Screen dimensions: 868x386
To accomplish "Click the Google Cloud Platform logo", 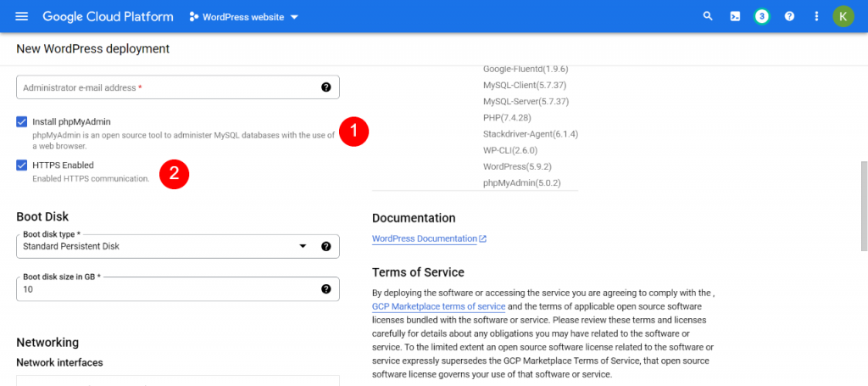I will (x=108, y=17).
